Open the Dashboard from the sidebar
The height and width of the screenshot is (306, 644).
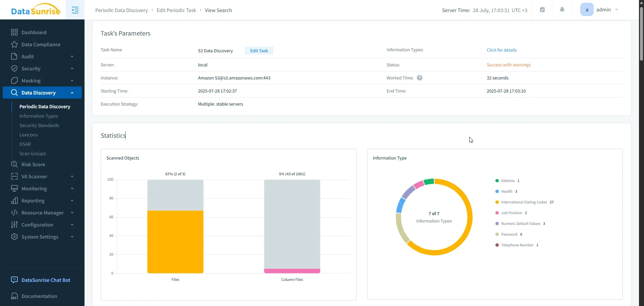[x=33, y=32]
